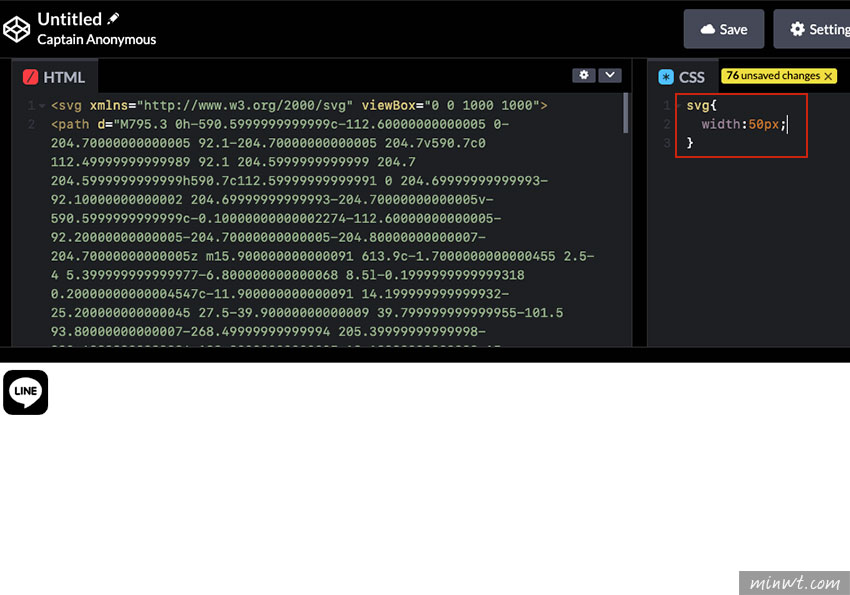Screen dimensions: 850x595
Task: Click the svg xmlns code line
Action: [299, 105]
